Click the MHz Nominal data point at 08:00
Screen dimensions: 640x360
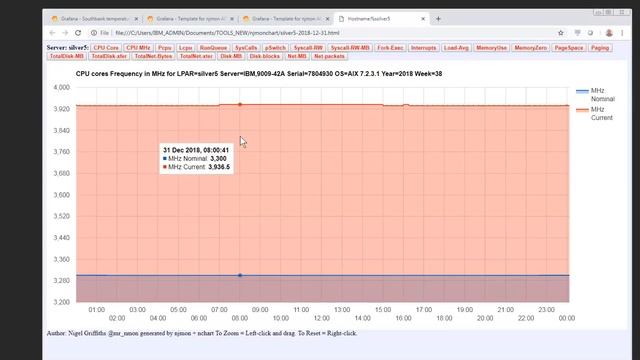point(240,276)
